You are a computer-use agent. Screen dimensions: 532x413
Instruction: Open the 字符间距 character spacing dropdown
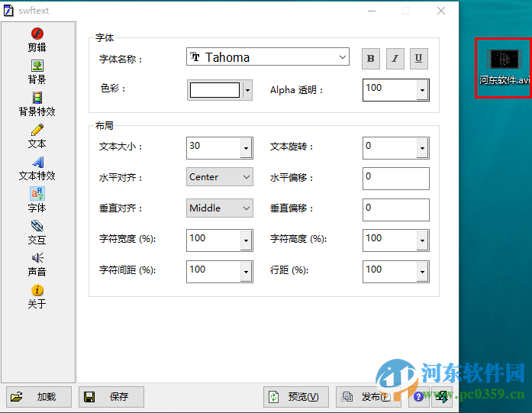[x=246, y=272]
